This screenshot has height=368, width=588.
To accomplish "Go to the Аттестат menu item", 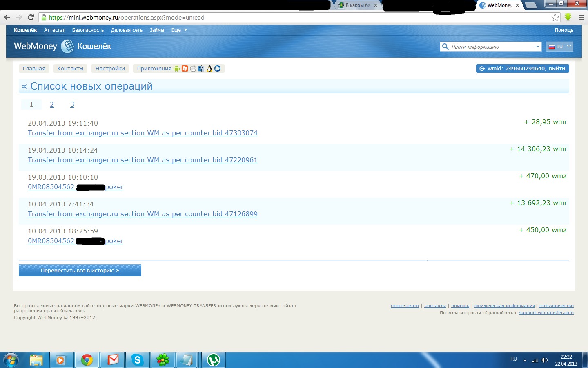I will click(54, 30).
